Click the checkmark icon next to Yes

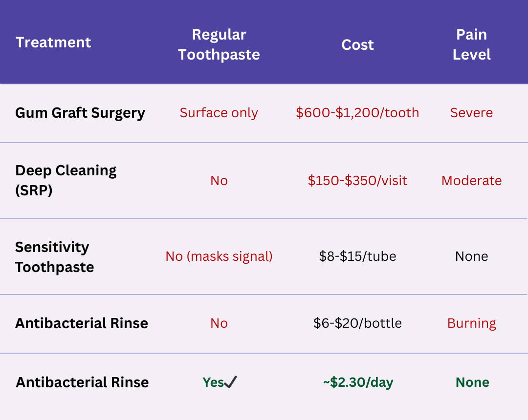pos(231,382)
